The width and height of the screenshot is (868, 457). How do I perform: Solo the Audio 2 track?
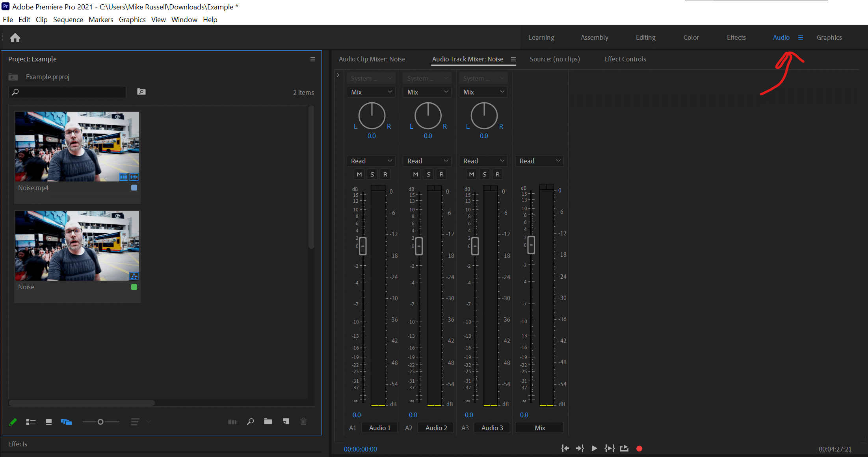(x=427, y=174)
